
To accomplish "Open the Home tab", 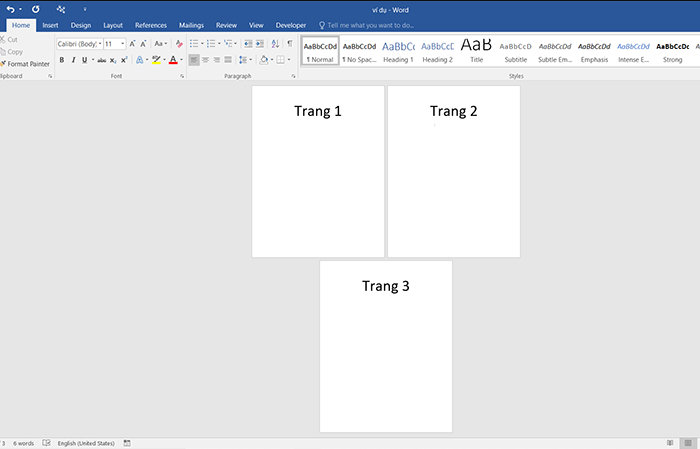I will click(21, 25).
